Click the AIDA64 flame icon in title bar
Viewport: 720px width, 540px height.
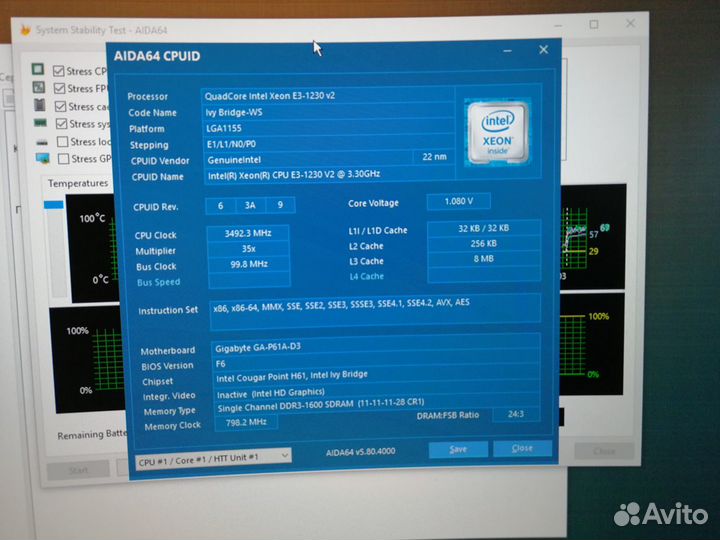pos(26,30)
